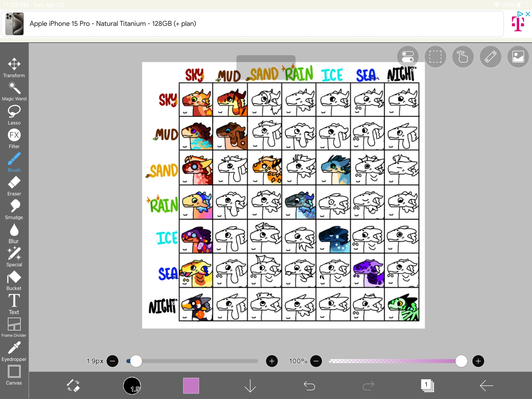Increase brush size with plus button
Viewport: 532px width, 399px height.
[272, 361]
